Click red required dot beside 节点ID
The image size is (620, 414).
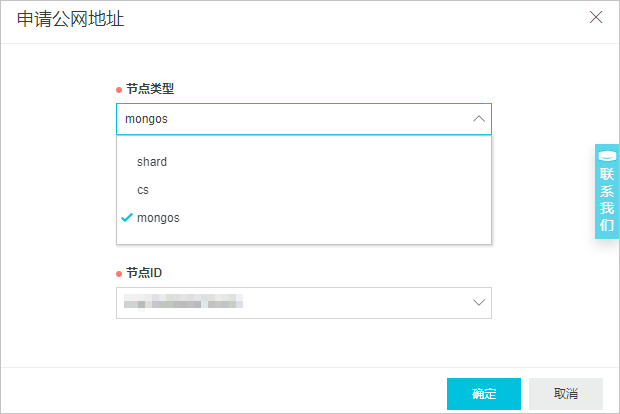[119, 274]
